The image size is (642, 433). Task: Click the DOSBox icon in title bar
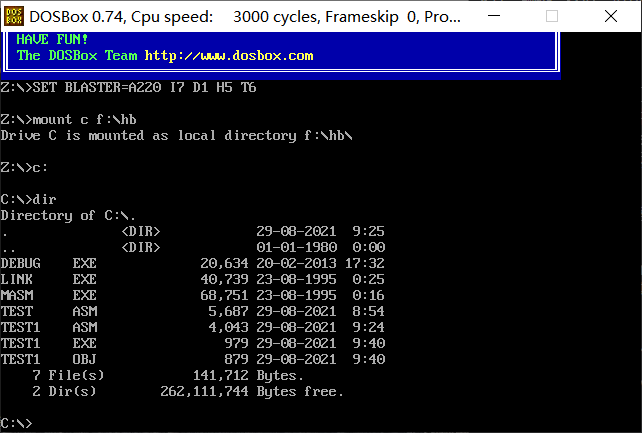point(14,16)
